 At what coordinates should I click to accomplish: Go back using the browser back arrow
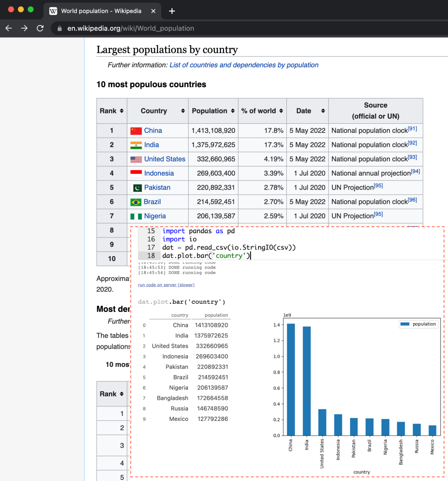[x=9, y=28]
